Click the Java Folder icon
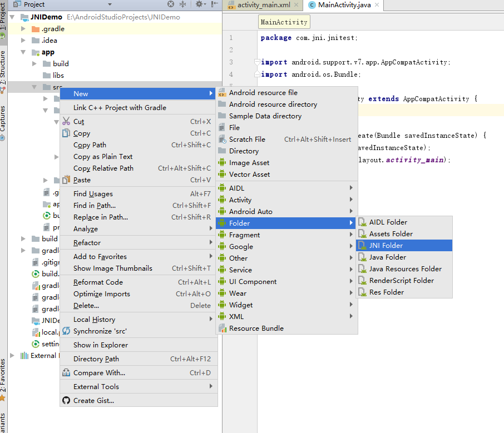Screen dimensions: 504x433 click(x=363, y=257)
